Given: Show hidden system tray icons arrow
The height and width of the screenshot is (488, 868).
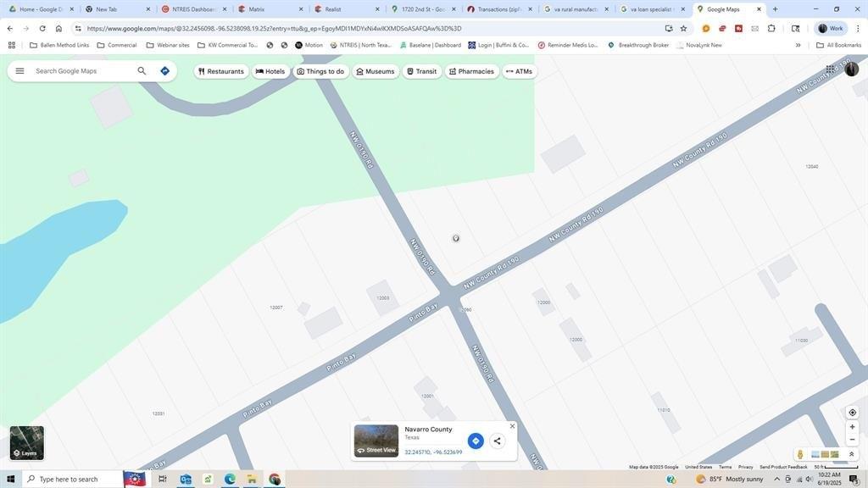Looking at the screenshot, I should click(776, 480).
